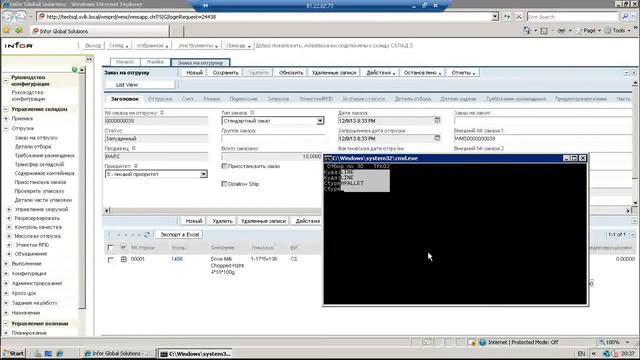Open Склад menu in top bar
The width and height of the screenshot is (640, 360).
click(x=118, y=46)
